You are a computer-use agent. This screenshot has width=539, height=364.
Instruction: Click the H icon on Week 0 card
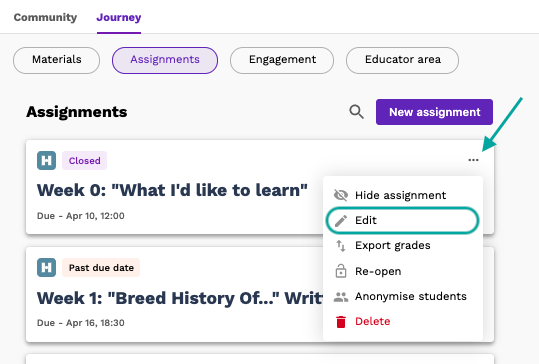tap(46, 161)
